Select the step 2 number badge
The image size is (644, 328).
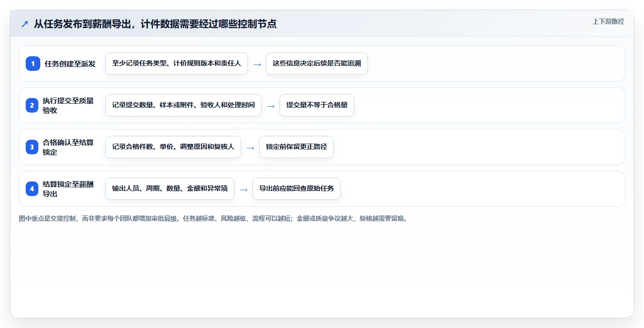(x=33, y=105)
